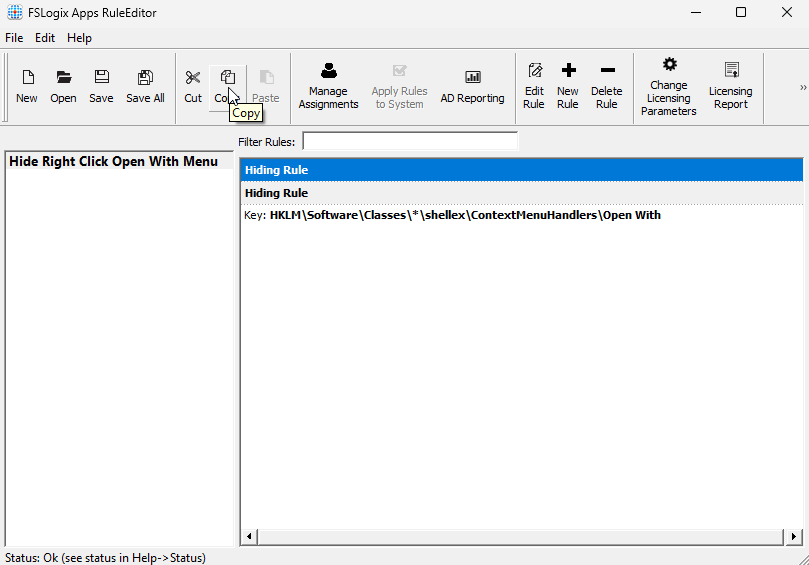Click the Filter Rules text field
The width and height of the screenshot is (809, 565).
(x=410, y=141)
